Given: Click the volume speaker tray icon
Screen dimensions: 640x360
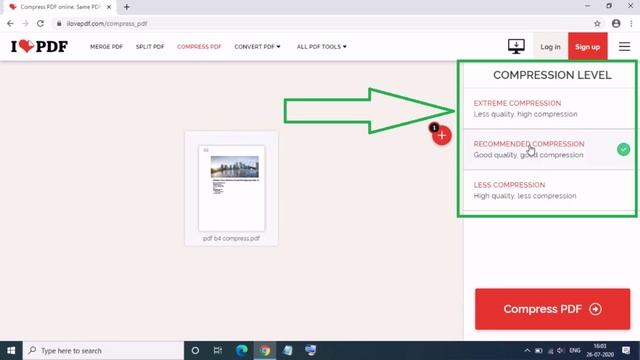Looking at the screenshot, I should [x=560, y=351].
